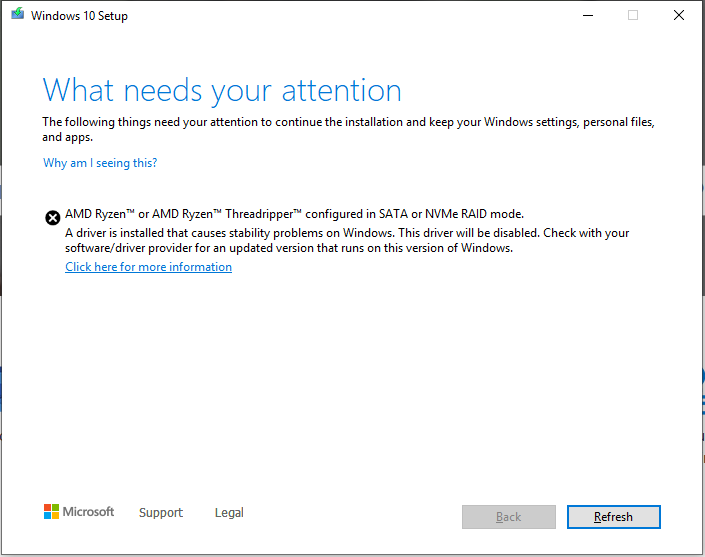
Task: Click 'The following things need your attention' text
Action: (x=348, y=129)
